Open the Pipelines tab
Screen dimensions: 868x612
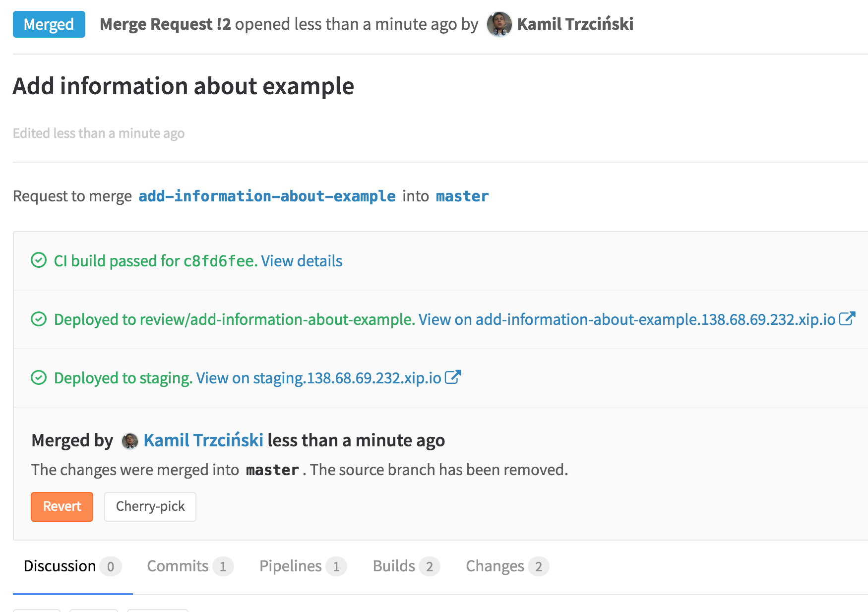pos(291,566)
